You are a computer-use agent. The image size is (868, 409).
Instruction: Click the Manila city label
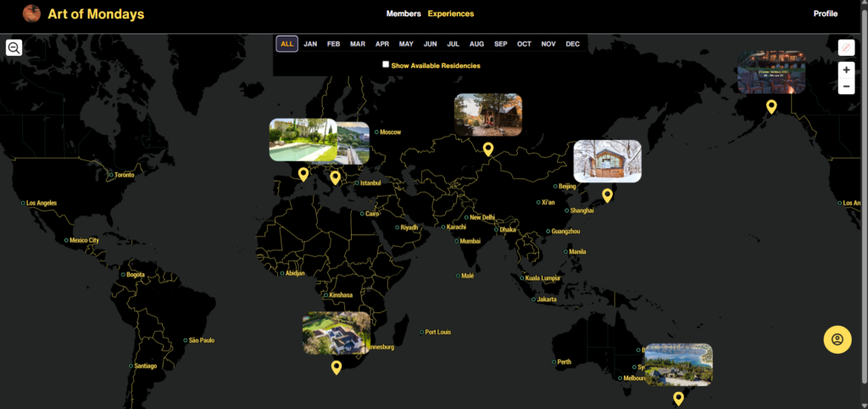pos(577,252)
